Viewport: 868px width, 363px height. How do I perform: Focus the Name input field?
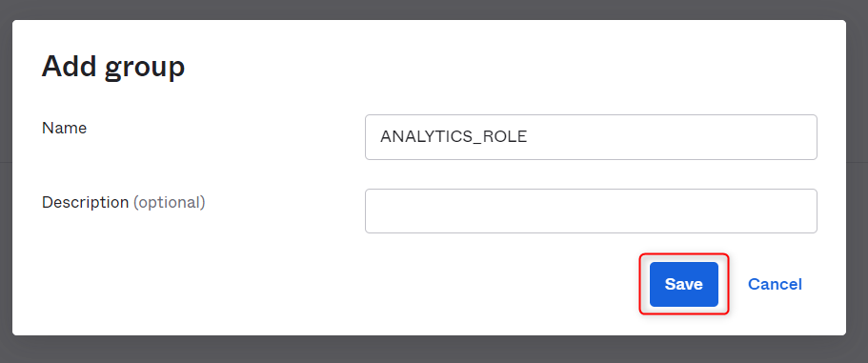click(x=591, y=137)
